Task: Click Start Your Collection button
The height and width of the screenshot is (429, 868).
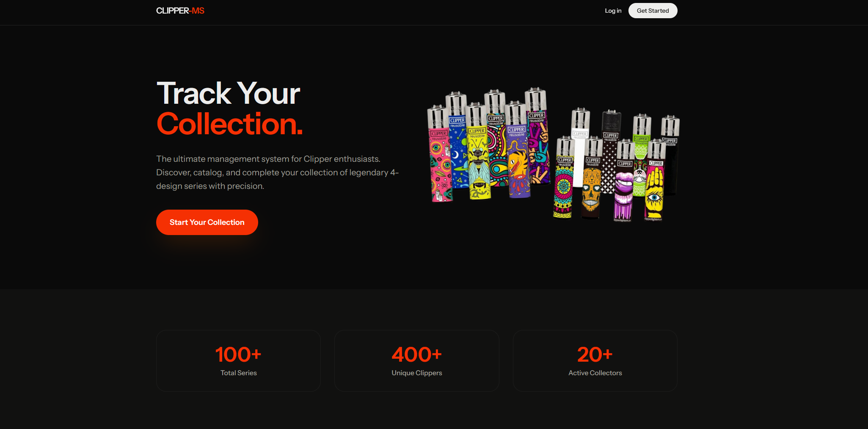Action: (207, 222)
